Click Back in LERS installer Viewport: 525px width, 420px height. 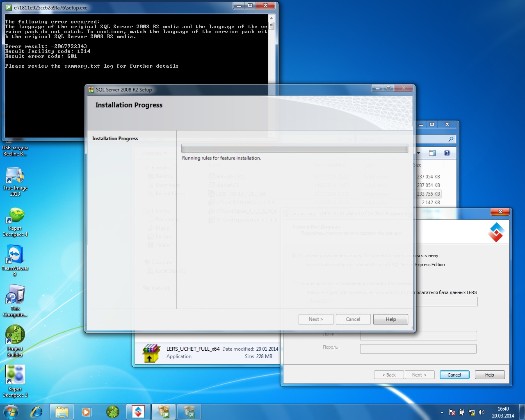(389, 375)
